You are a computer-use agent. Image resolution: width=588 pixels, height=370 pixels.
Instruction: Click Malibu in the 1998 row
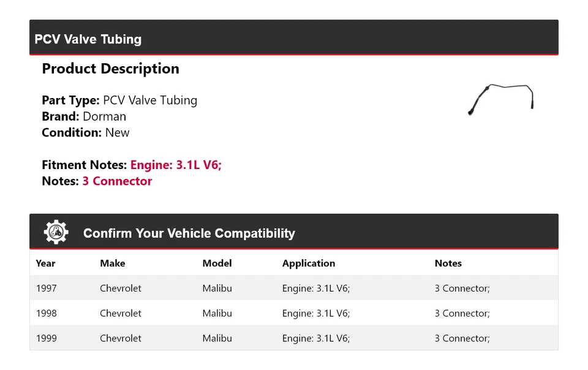pos(217,314)
